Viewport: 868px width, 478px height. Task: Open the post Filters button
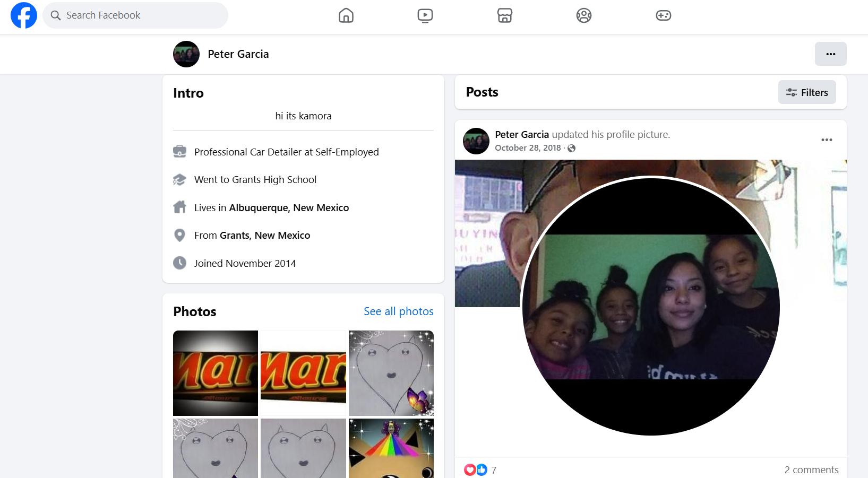point(807,92)
